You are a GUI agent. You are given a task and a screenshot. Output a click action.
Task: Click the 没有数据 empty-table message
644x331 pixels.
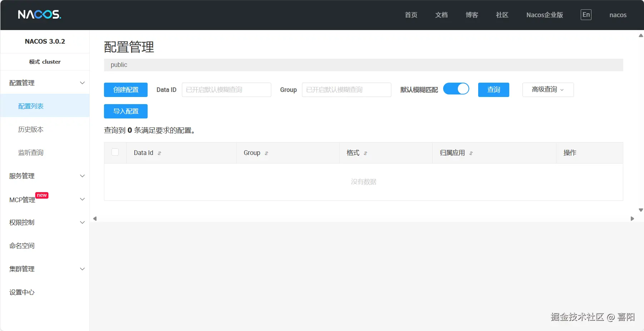(x=363, y=182)
